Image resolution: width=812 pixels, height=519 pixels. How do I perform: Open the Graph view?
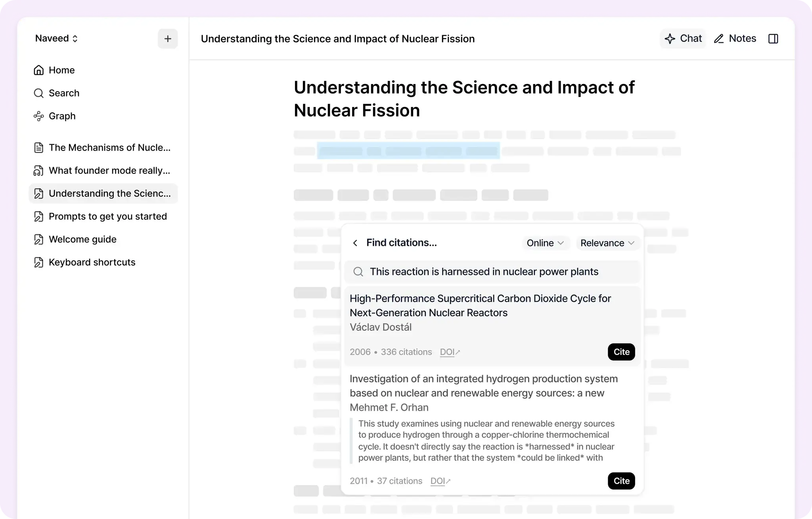(x=62, y=116)
